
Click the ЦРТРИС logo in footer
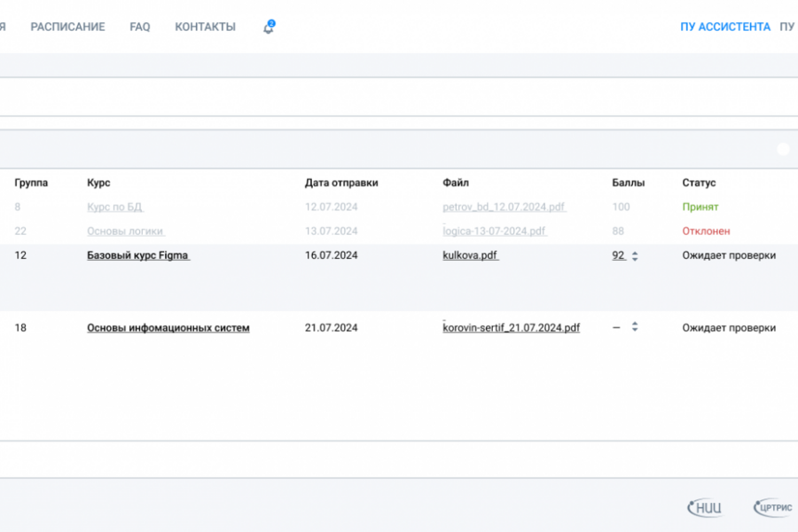pyautogui.click(x=773, y=507)
